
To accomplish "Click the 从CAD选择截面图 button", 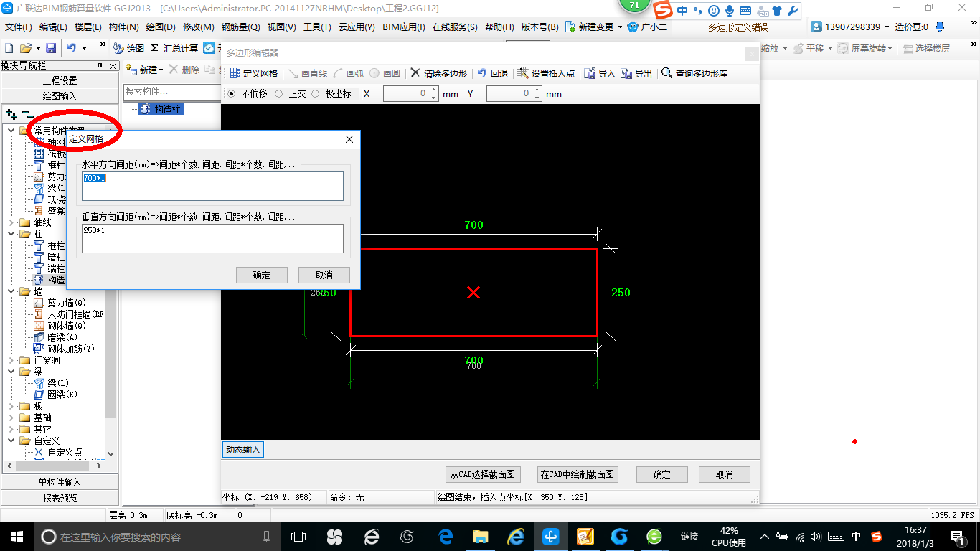I will (x=483, y=474).
